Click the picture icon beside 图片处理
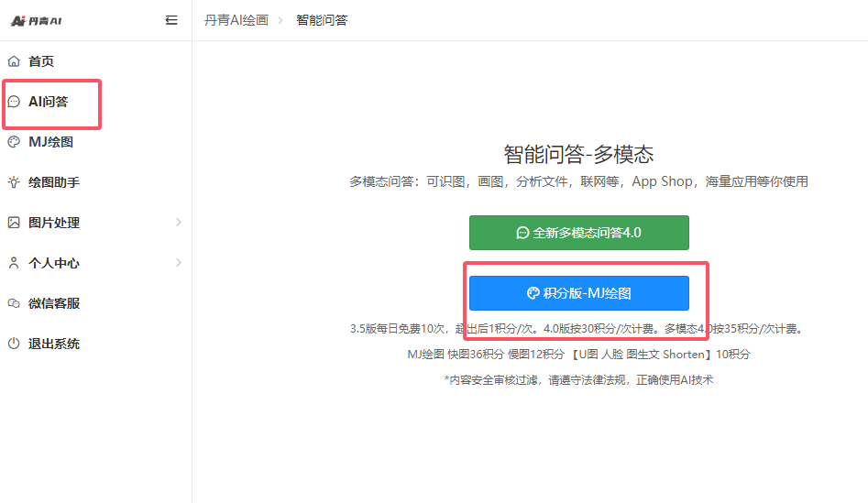 (x=14, y=223)
